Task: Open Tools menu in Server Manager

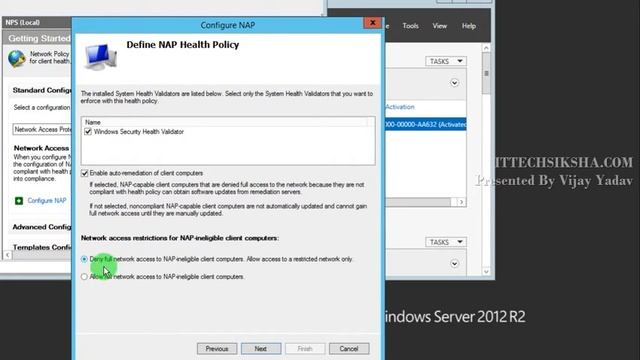Action: [410, 26]
